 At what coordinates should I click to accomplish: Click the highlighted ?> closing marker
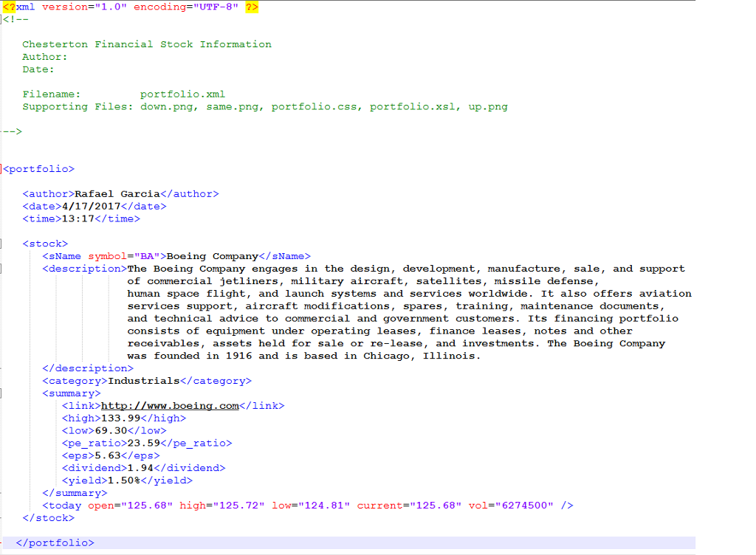point(252,6)
